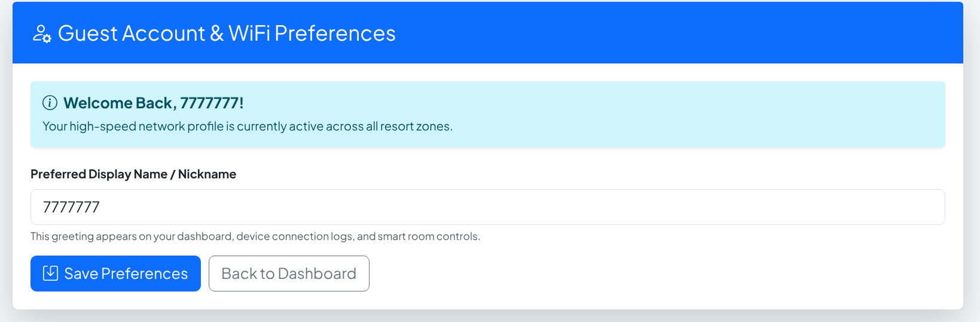Click the save icon inside Save Preferences button
The image size is (980, 322).
pos(50,274)
